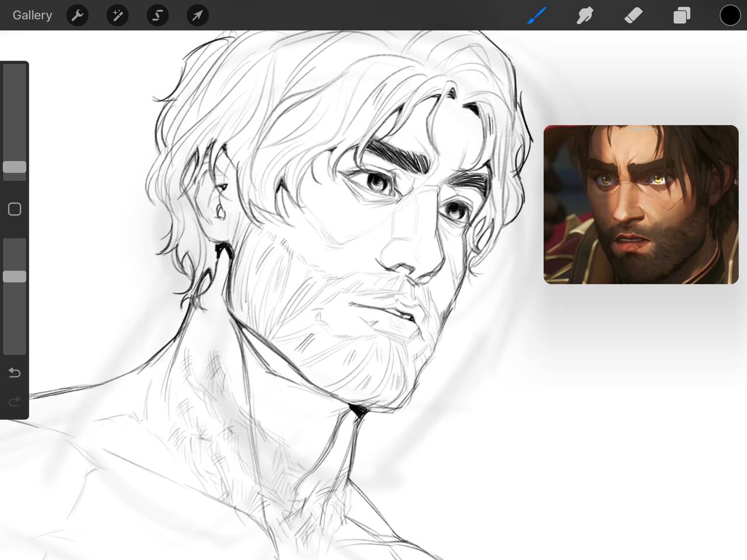Click the brush opacity slider handle

click(15, 276)
